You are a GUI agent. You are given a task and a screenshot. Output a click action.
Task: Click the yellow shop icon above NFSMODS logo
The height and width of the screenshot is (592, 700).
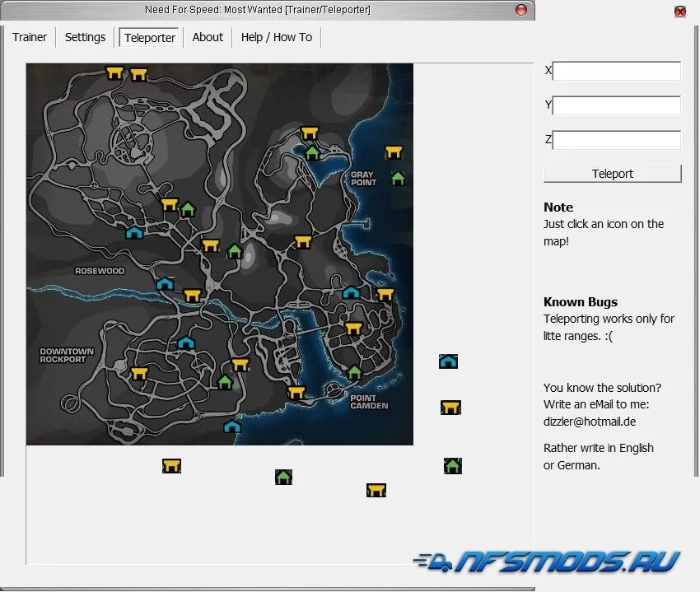point(376,490)
